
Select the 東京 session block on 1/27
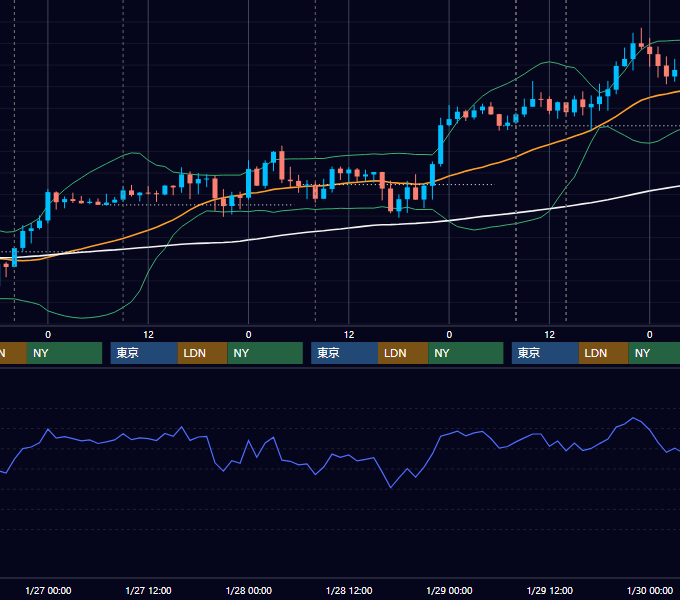pos(144,353)
